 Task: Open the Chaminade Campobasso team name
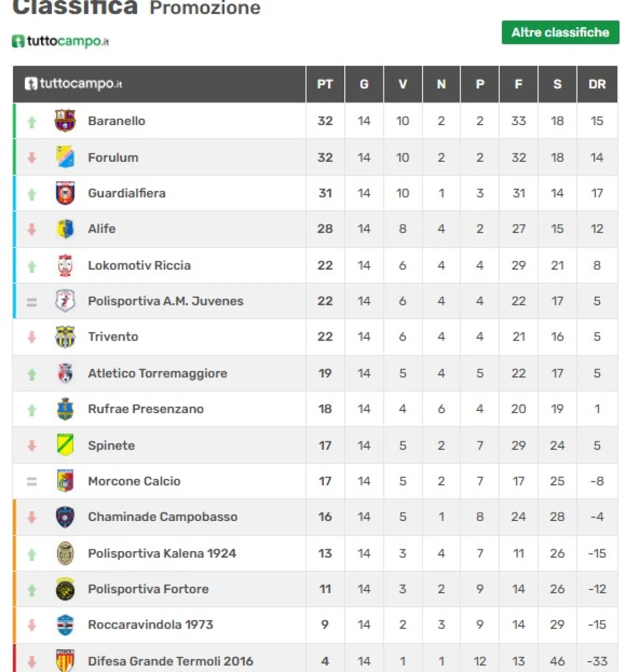pyautogui.click(x=163, y=517)
